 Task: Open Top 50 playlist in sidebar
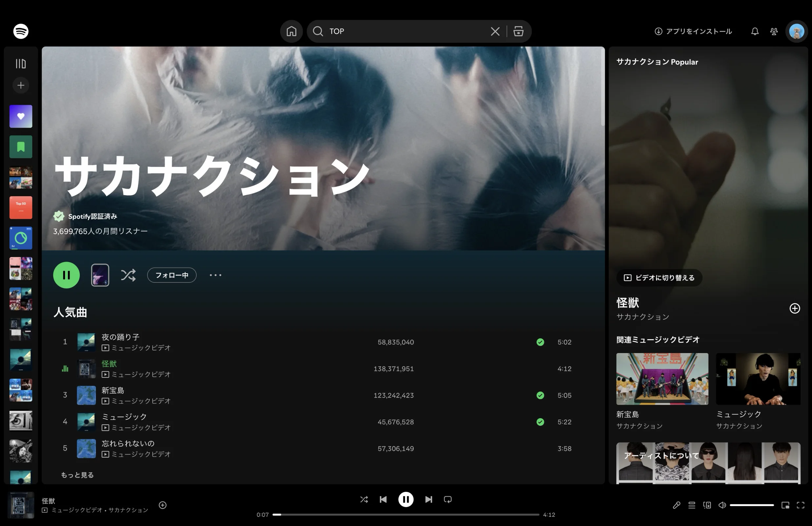(21, 208)
